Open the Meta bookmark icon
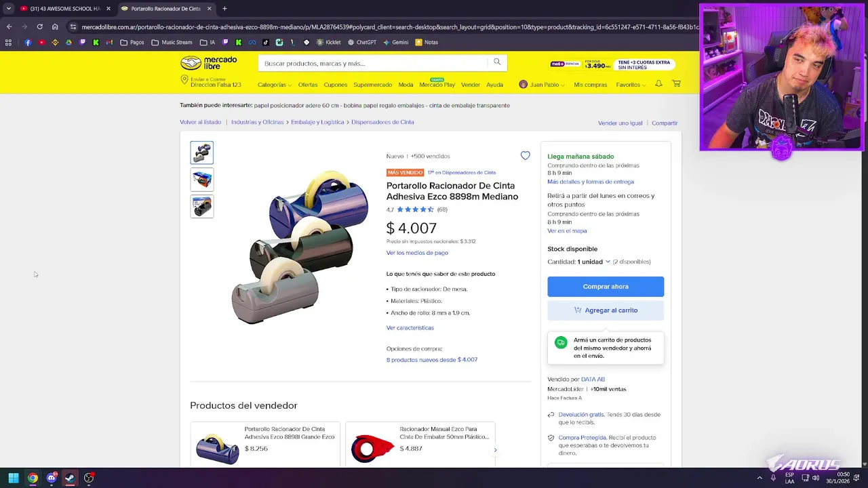This screenshot has width=868, height=488. coord(252,42)
